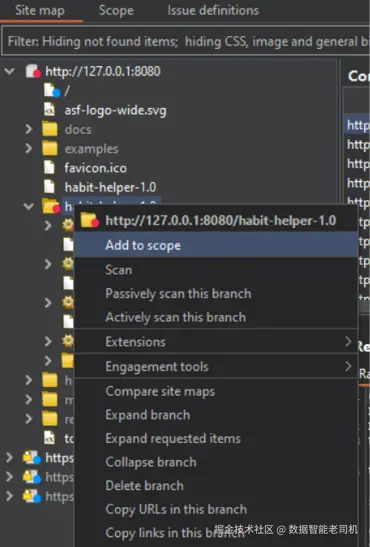Expand the second https host node
This screenshot has height=547, width=370.
(x=9, y=477)
